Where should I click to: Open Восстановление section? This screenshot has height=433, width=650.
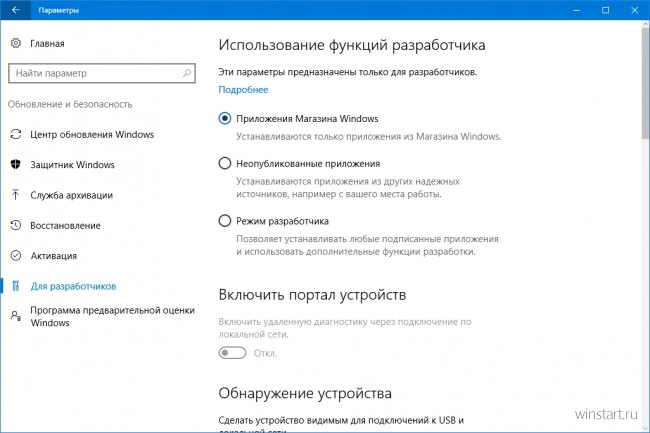point(65,225)
